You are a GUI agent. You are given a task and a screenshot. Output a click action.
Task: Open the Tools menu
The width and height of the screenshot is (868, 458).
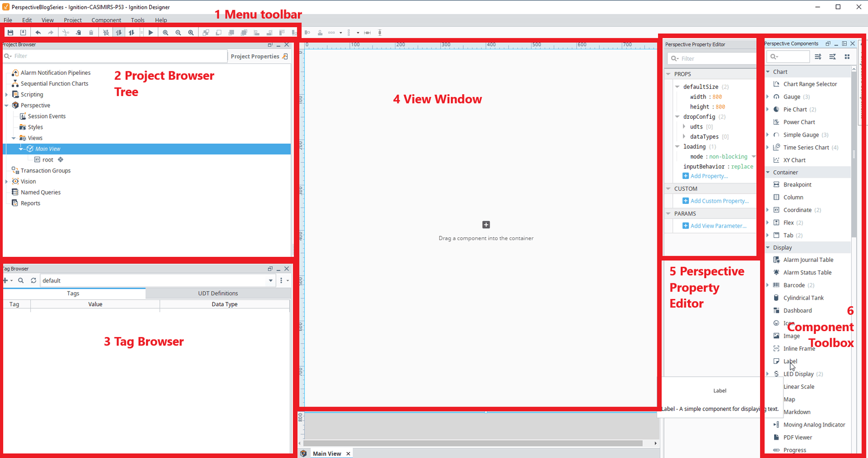[138, 20]
